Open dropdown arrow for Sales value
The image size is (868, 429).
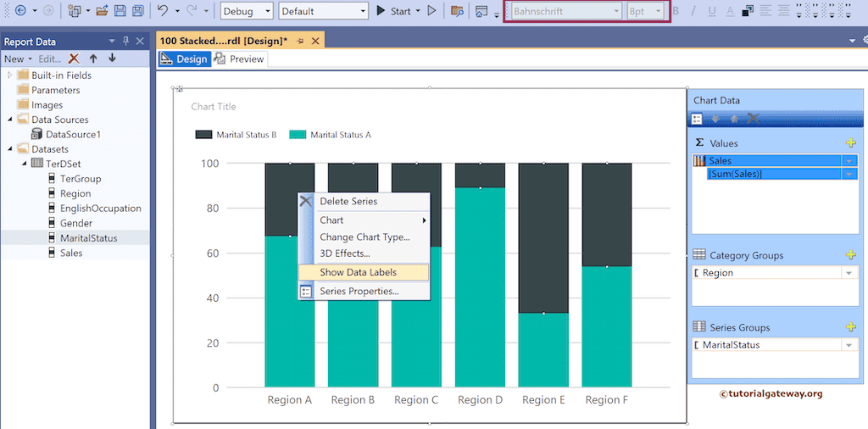point(848,160)
